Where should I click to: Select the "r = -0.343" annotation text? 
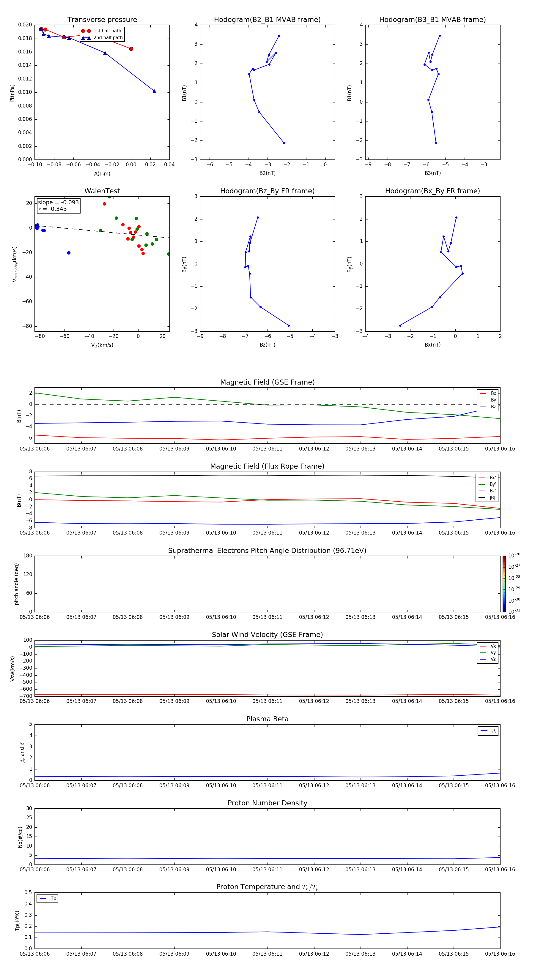pyautogui.click(x=53, y=209)
